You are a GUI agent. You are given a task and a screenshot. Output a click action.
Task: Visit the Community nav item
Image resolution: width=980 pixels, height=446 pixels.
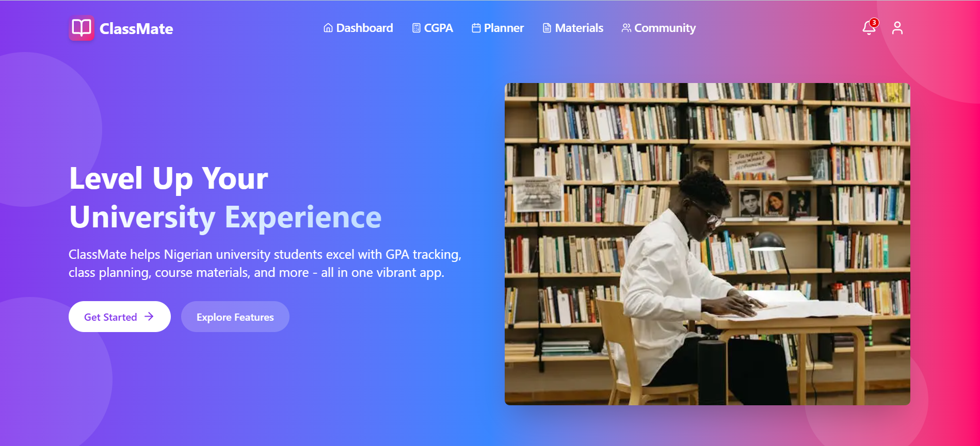[x=658, y=28]
